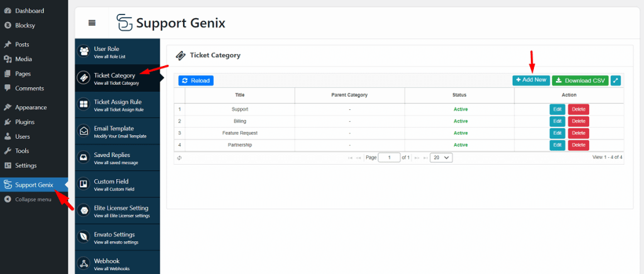The width and height of the screenshot is (644, 274).
Task: Click the Saved Replies inbox icon
Action: coord(84,157)
